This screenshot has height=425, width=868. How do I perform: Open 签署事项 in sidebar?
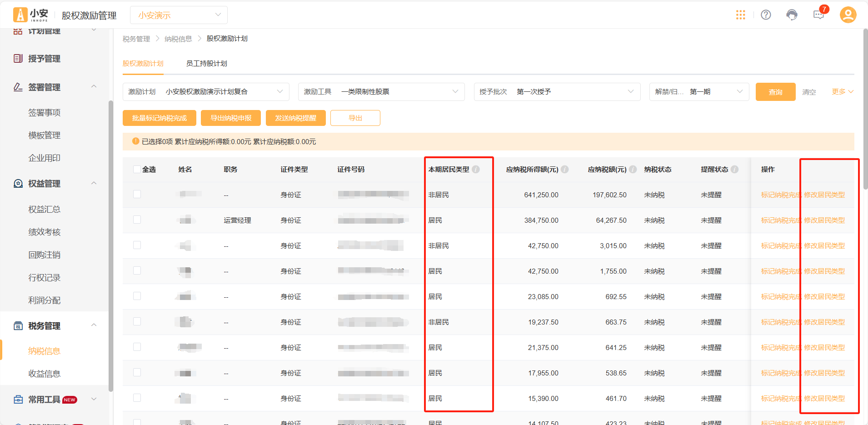pyautogui.click(x=45, y=113)
